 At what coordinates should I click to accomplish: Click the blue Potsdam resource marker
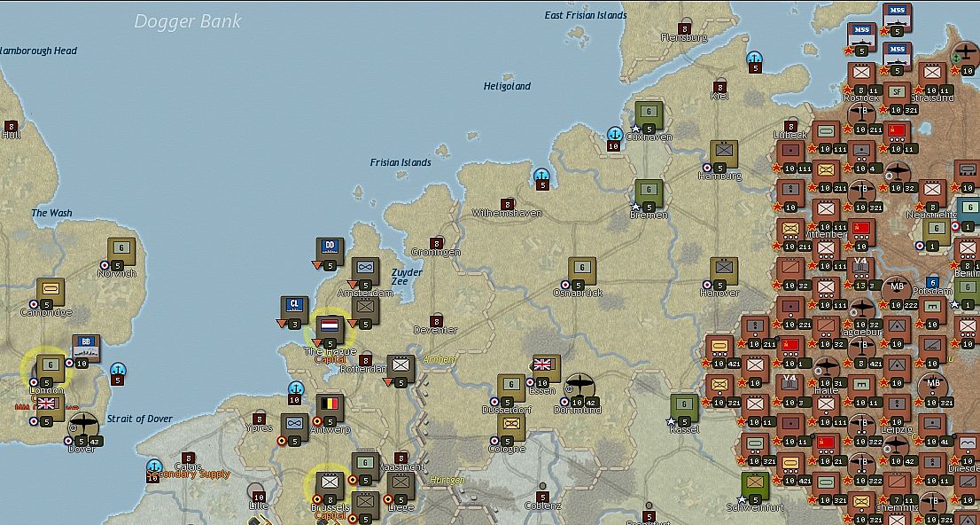pos(932,282)
